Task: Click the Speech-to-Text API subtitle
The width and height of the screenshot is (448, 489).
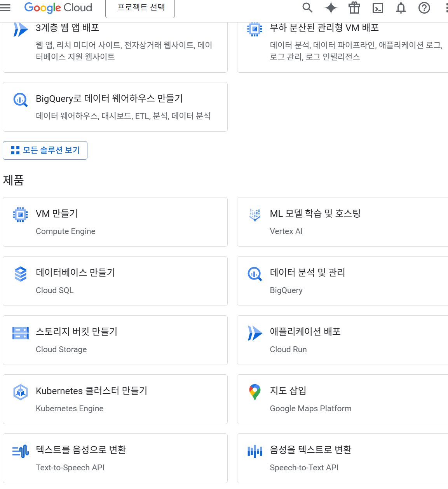Action: coord(304,468)
